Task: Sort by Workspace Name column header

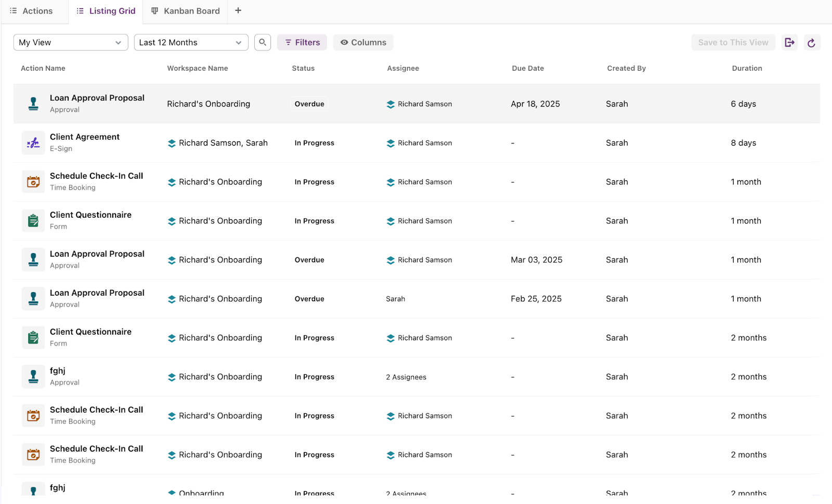Action: (198, 68)
